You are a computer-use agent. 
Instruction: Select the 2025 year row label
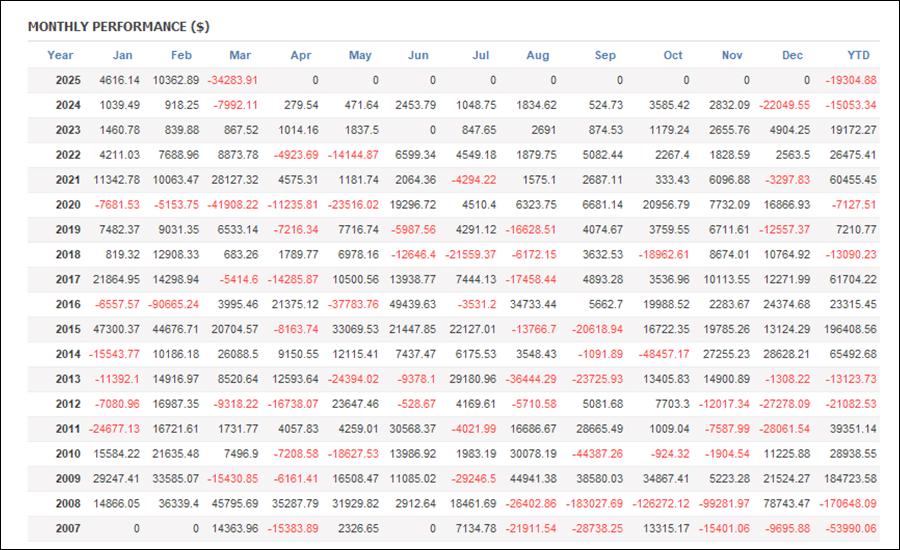point(68,80)
